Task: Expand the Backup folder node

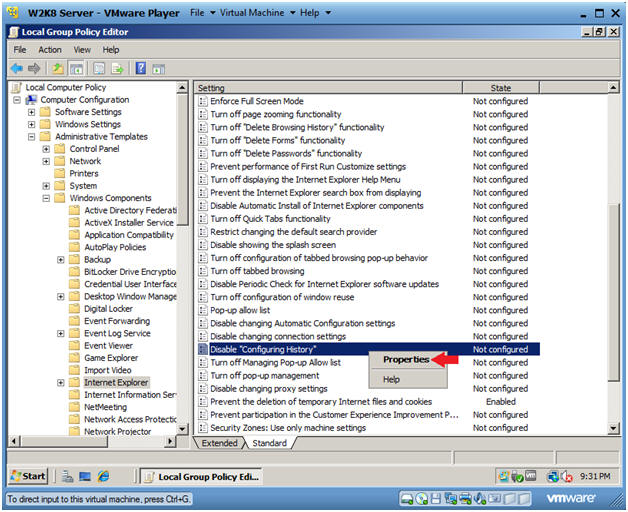Action: (60, 260)
